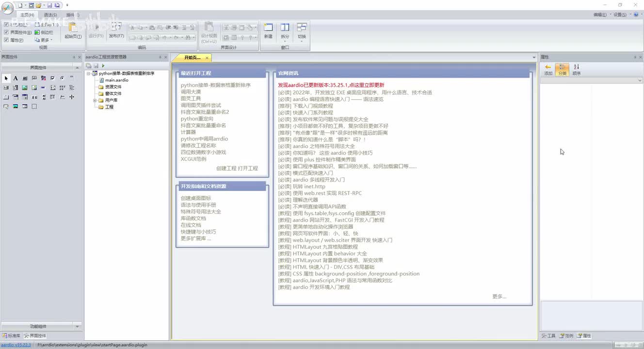Expand the 用户库 tree node
This screenshot has width=644, height=349.
(95, 100)
